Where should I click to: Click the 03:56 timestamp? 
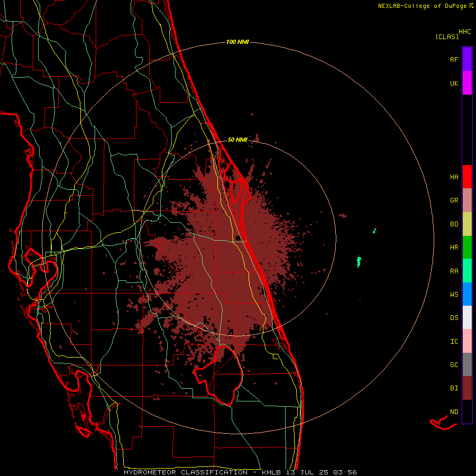point(344,472)
